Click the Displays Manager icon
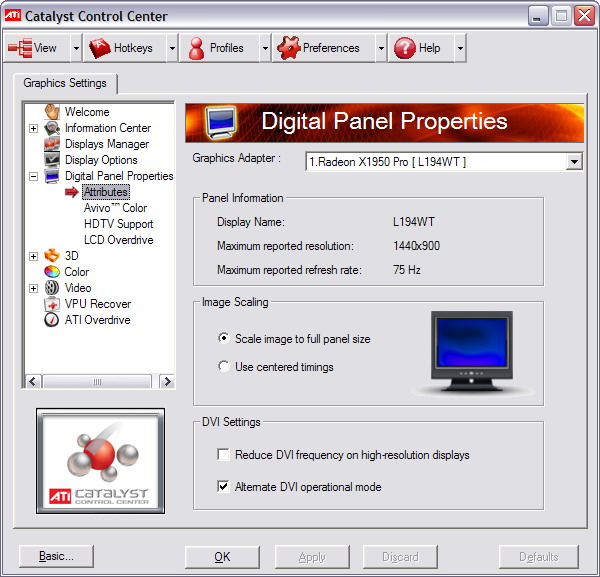This screenshot has width=600, height=577. tap(52, 144)
